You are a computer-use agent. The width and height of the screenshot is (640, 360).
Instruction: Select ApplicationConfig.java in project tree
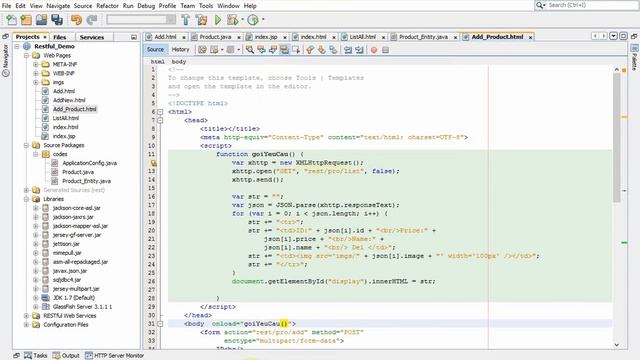click(89, 163)
